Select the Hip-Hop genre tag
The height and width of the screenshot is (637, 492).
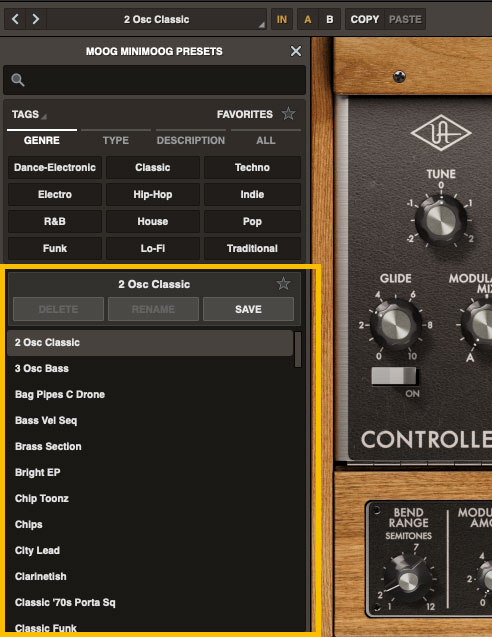click(153, 194)
